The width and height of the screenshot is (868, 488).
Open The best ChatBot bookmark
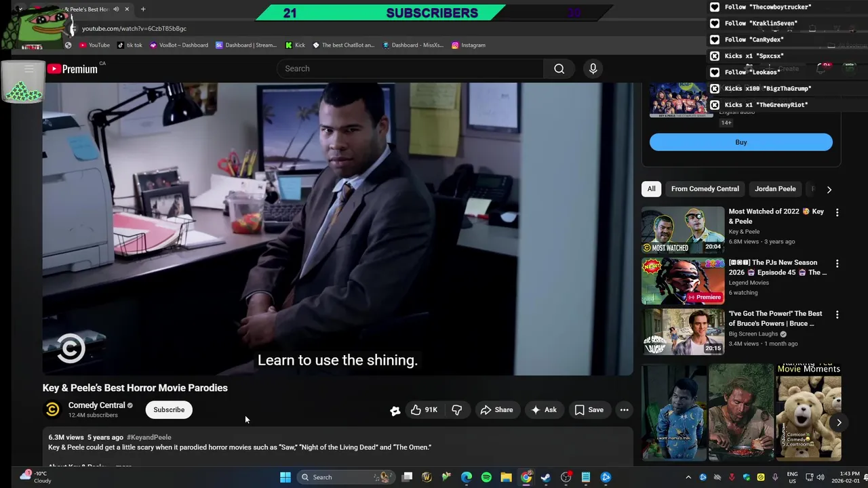(343, 45)
